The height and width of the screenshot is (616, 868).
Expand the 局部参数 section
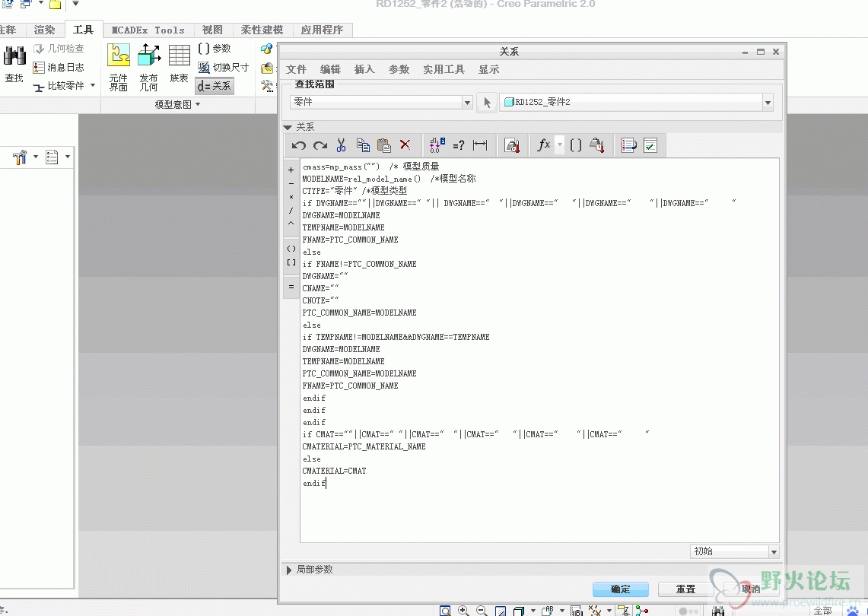288,570
